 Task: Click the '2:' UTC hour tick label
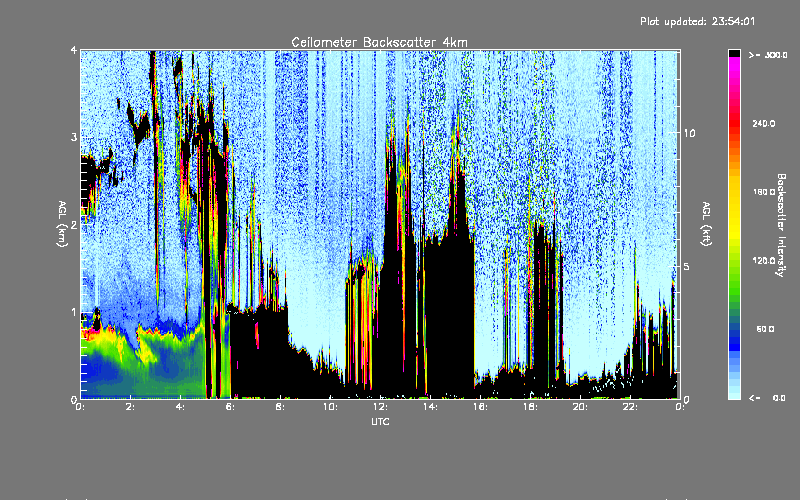point(131,407)
